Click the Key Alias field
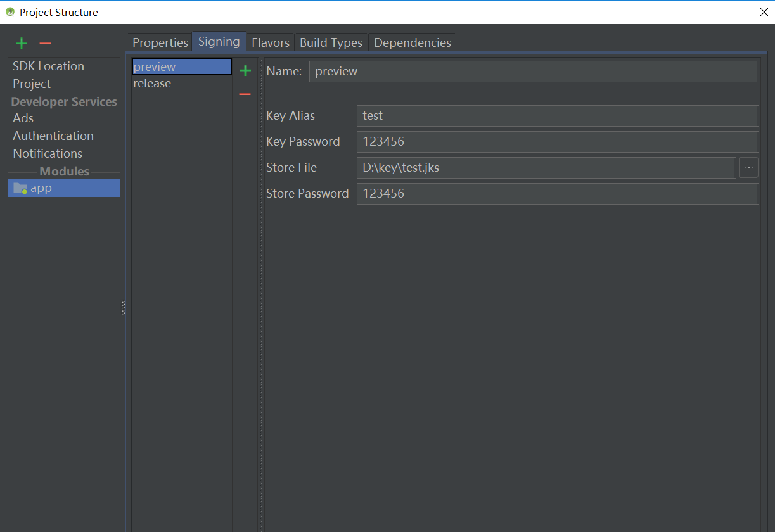Image resolution: width=775 pixels, height=532 pixels. point(558,116)
